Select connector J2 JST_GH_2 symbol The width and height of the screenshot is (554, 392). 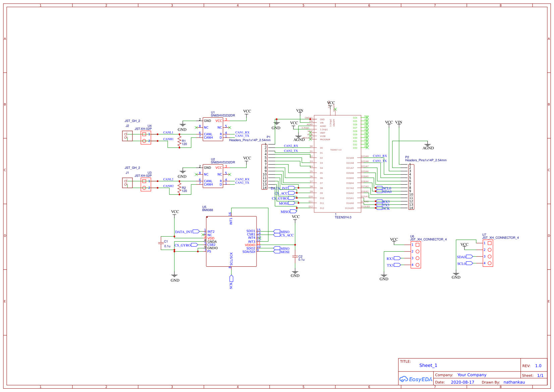tap(127, 136)
